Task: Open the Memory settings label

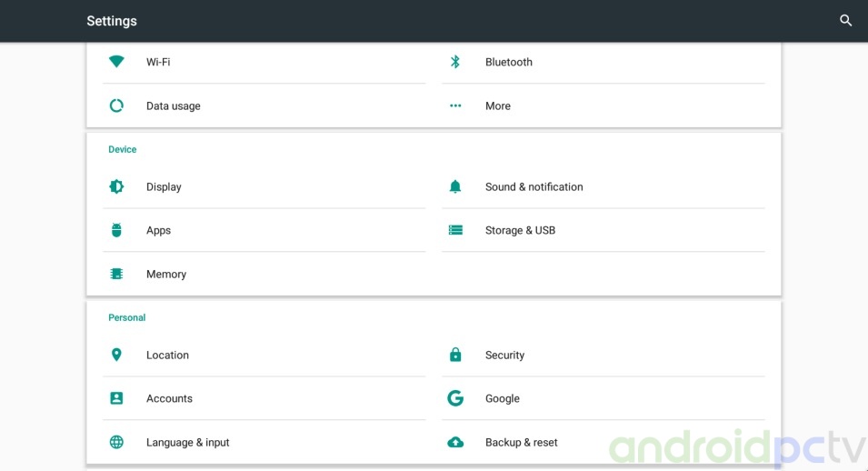Action: point(166,274)
